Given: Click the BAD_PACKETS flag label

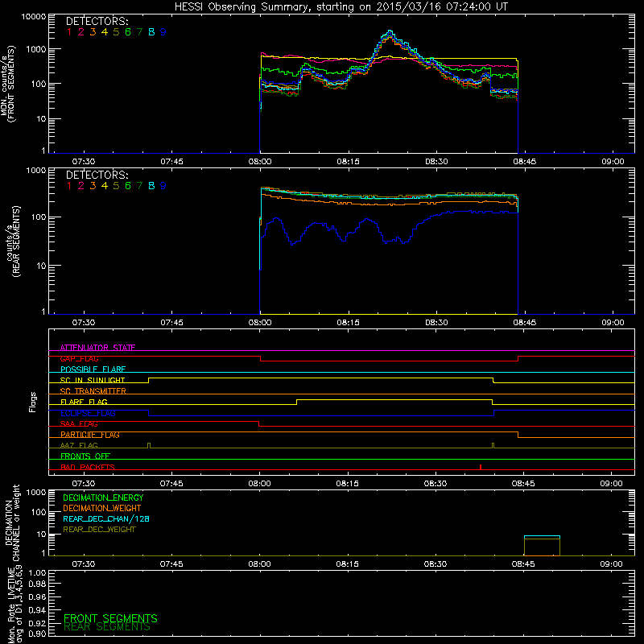Looking at the screenshot, I should (x=88, y=467).
